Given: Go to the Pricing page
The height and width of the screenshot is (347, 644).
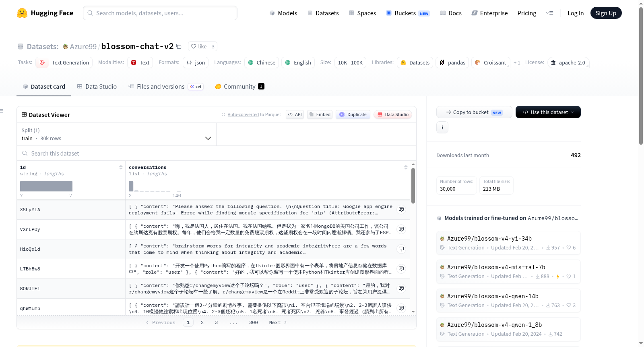Looking at the screenshot, I should pyautogui.click(x=526, y=13).
